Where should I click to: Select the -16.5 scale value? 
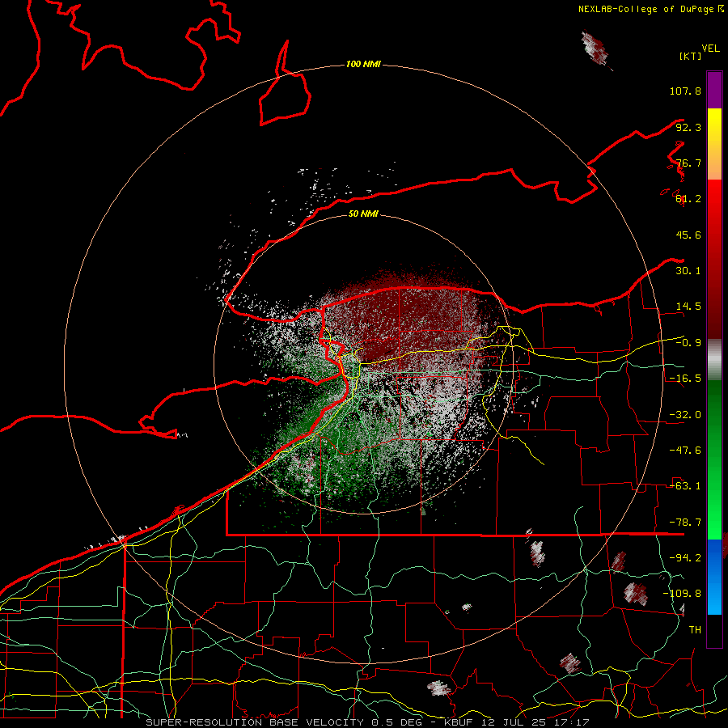pos(685,379)
